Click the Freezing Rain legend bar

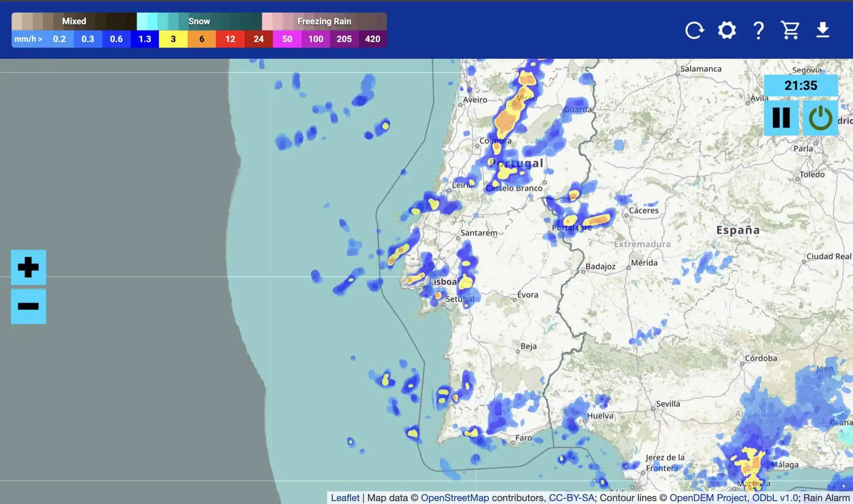click(324, 21)
